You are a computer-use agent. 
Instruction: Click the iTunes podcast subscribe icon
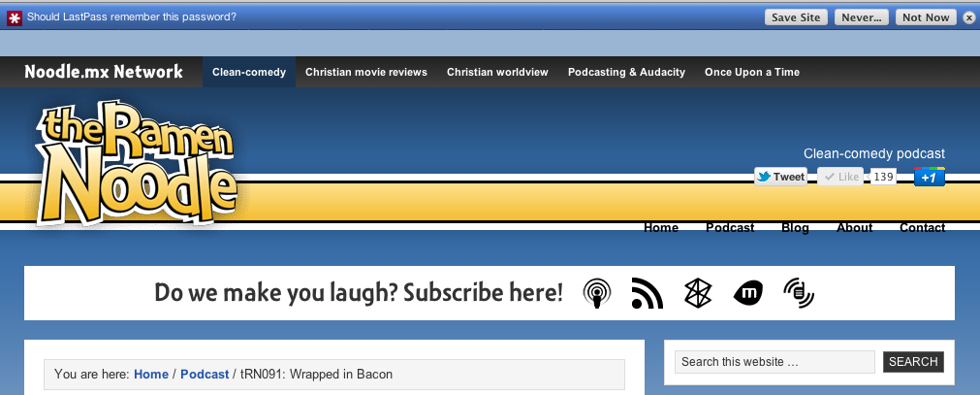[x=597, y=293]
